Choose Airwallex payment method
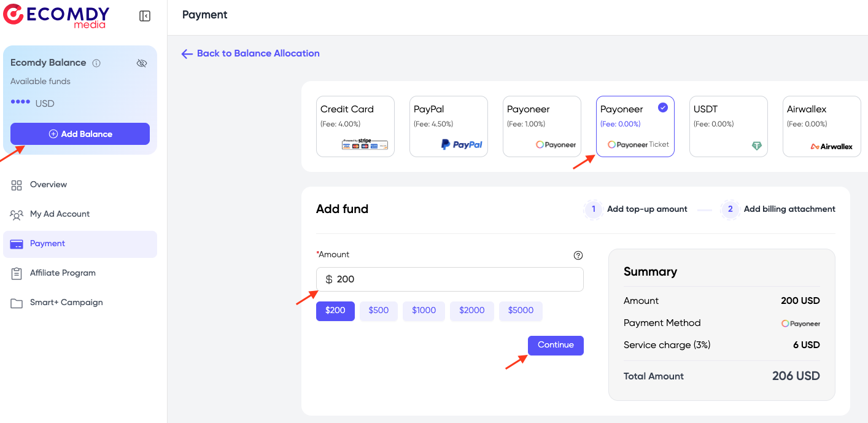Viewport: 868px width, 423px height. click(x=821, y=126)
